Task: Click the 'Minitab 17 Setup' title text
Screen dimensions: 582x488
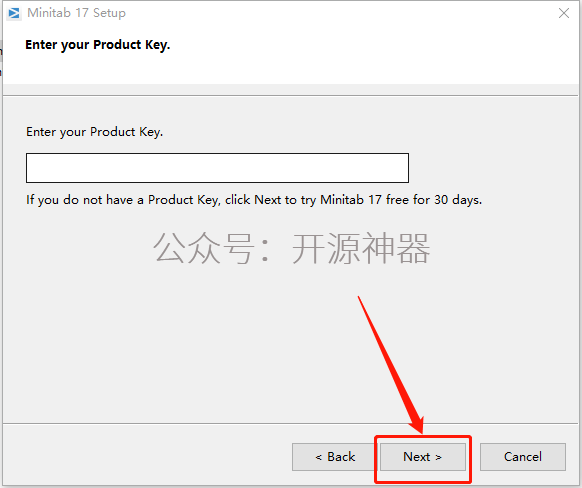Action: (x=76, y=13)
